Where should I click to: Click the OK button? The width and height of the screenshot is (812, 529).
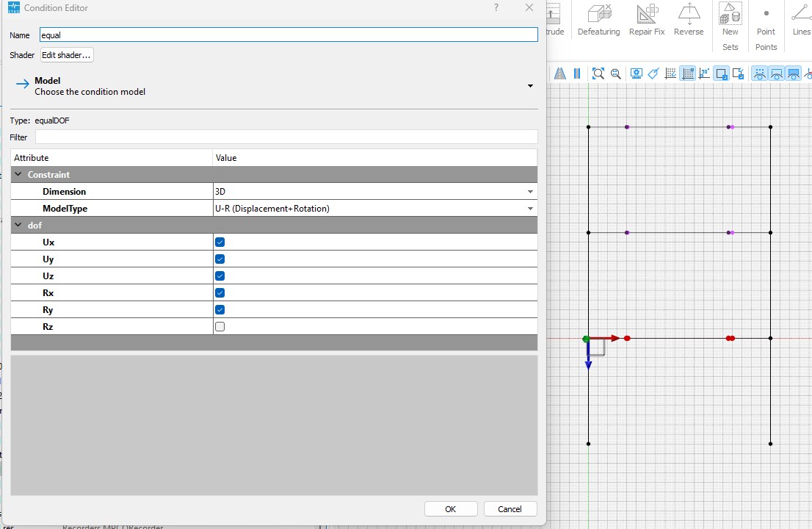pos(451,508)
